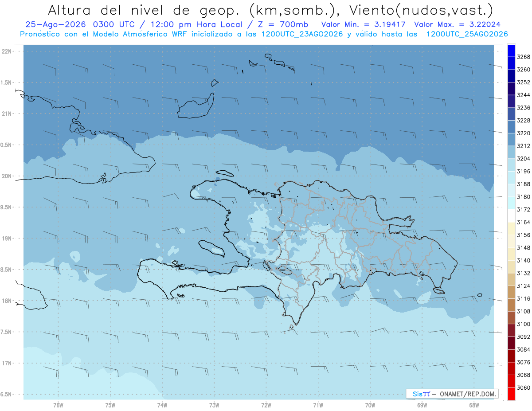The width and height of the screenshot is (532, 411).
Task: Click the 3132 colorbar label
Action: (x=523, y=273)
